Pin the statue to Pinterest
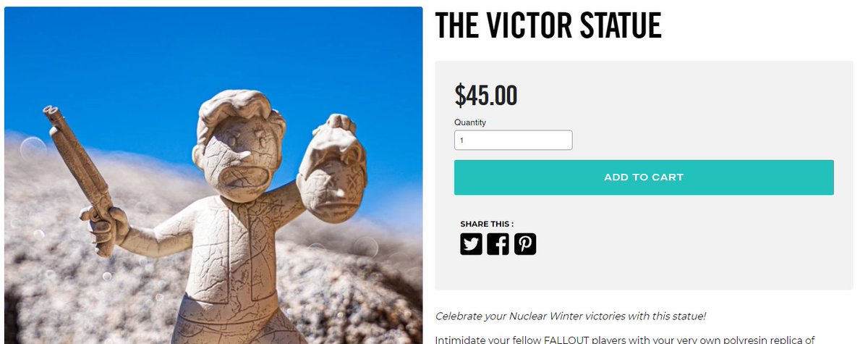This screenshot has height=344, width=868. [525, 244]
